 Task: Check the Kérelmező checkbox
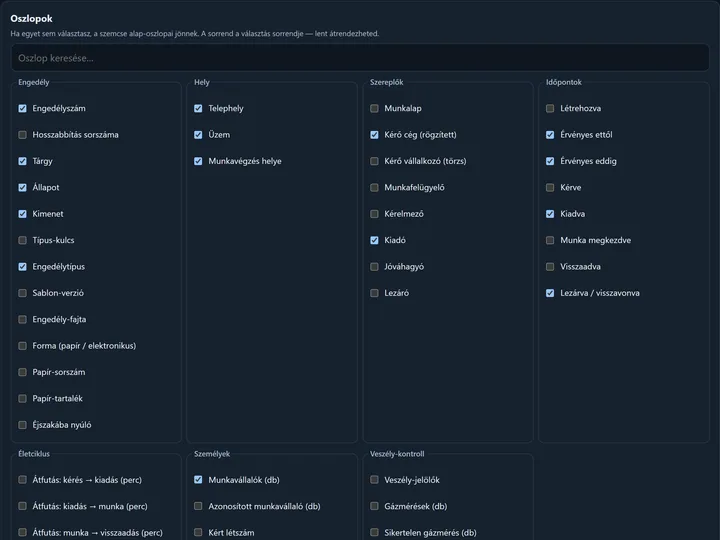click(374, 214)
